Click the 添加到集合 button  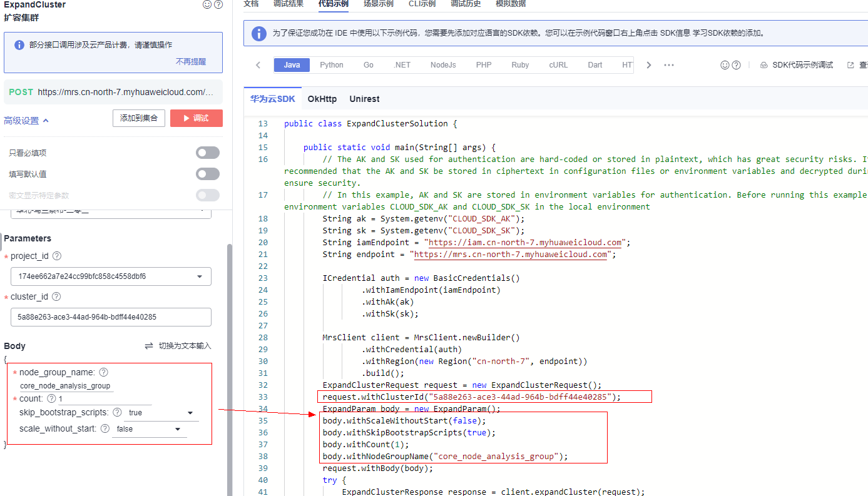139,118
